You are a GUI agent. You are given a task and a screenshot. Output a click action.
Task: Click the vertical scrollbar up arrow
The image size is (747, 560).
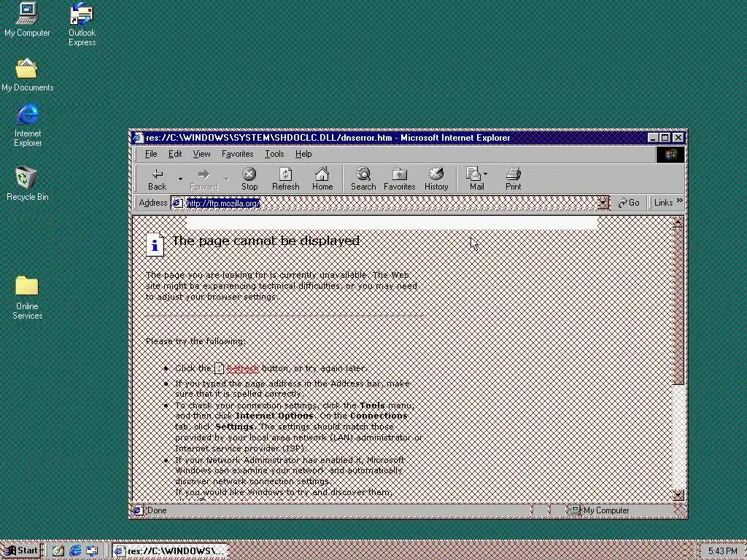click(x=678, y=222)
